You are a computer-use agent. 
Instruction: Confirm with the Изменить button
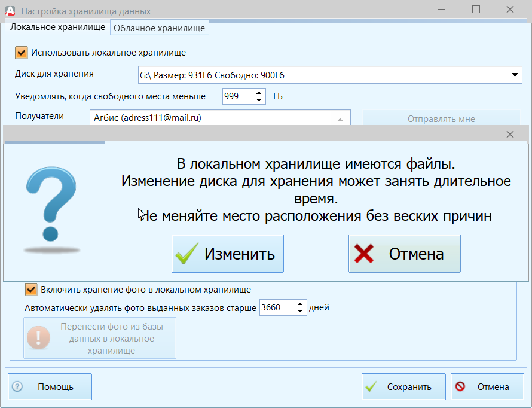tap(228, 254)
